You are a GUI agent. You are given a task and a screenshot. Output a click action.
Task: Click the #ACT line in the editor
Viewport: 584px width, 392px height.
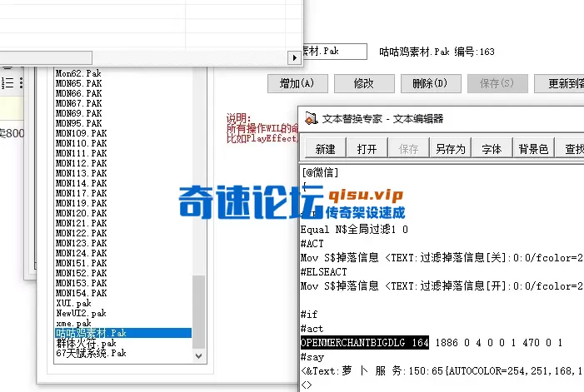tap(312, 244)
